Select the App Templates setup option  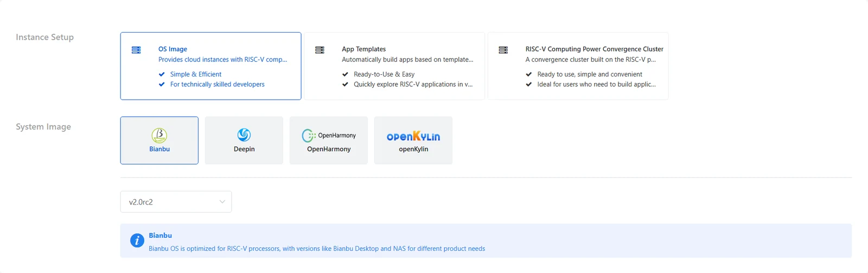(394, 66)
